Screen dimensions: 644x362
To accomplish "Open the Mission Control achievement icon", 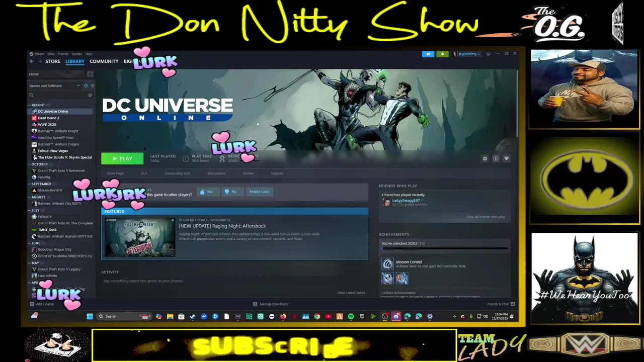I will tap(387, 264).
